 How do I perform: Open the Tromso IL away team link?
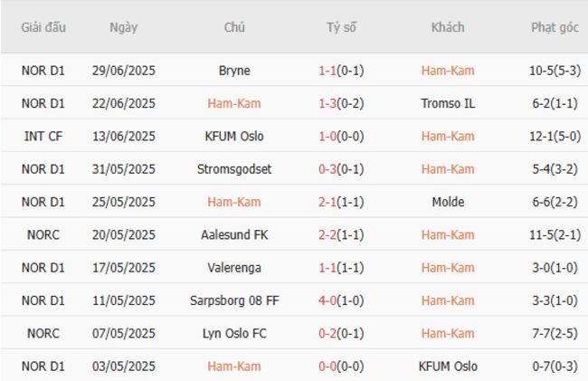448,103
